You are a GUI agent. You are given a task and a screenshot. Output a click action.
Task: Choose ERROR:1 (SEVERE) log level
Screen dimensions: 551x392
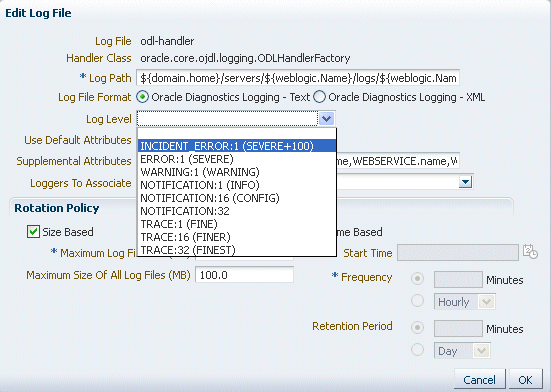point(237,159)
